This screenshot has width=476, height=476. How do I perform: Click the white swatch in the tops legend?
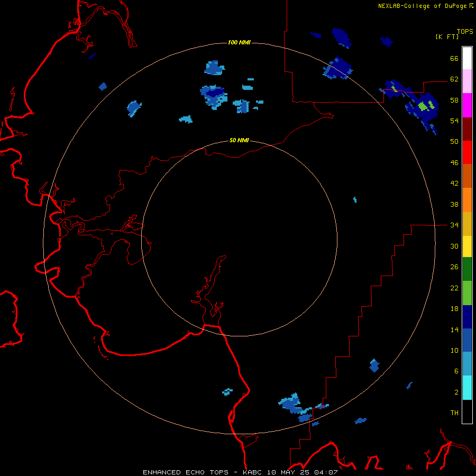(x=467, y=58)
